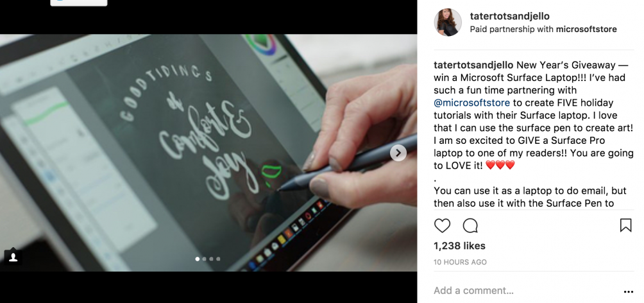This screenshot has height=303, width=644.
Task: Open the three-dots more options menu
Action: tap(629, 291)
